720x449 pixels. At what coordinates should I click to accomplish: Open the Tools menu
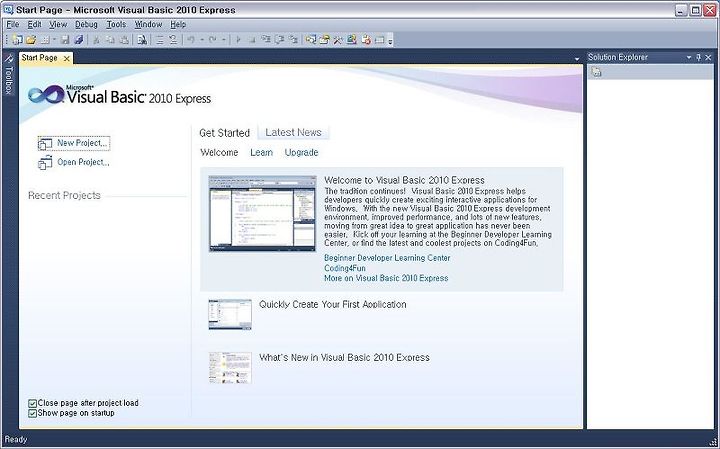click(x=116, y=24)
